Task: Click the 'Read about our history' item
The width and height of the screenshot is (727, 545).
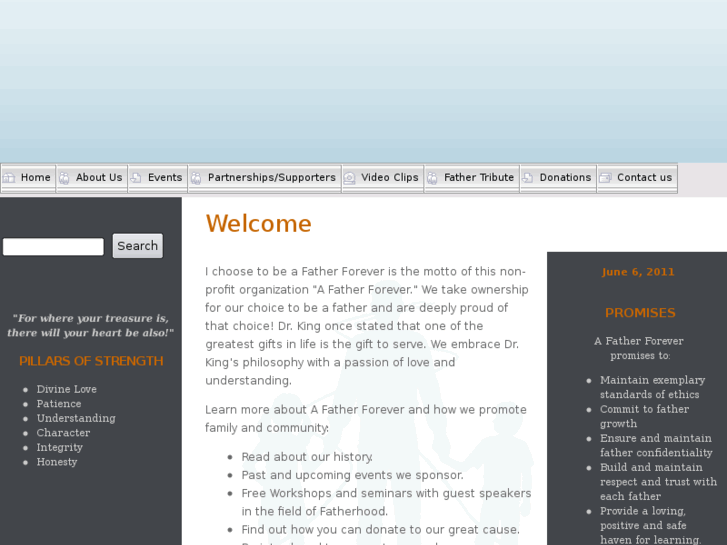Action: (x=307, y=457)
